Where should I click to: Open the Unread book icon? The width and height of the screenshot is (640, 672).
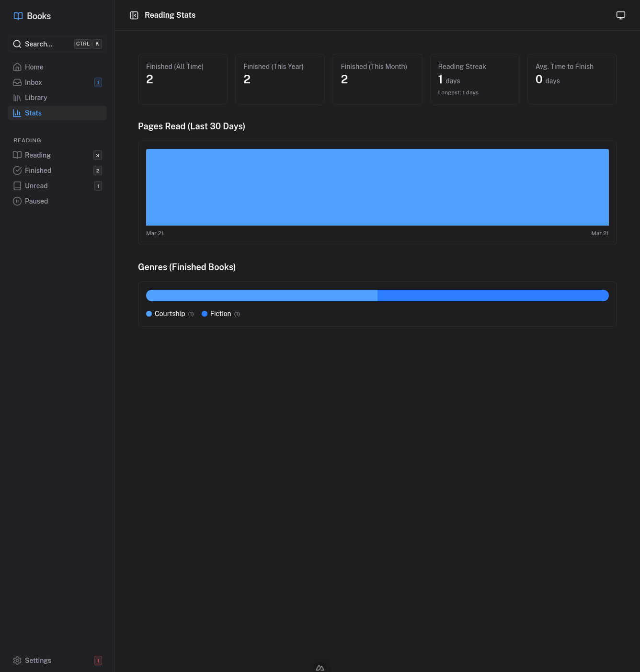click(x=17, y=186)
